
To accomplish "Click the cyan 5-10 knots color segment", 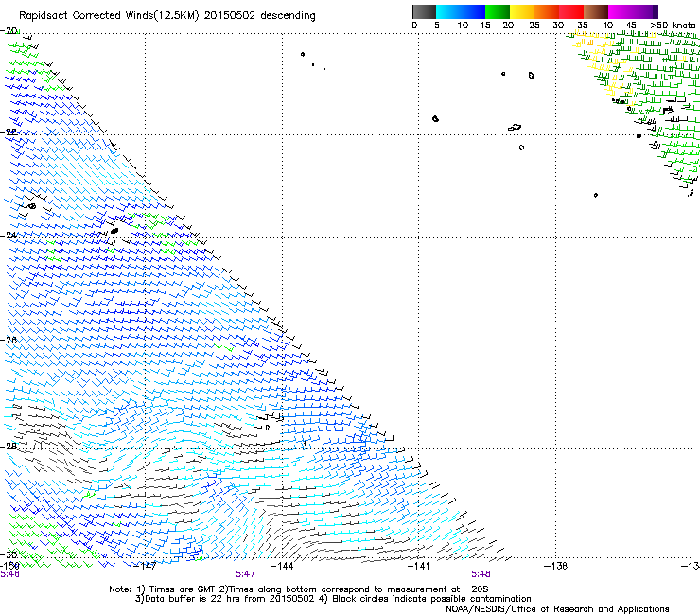I will [x=448, y=11].
